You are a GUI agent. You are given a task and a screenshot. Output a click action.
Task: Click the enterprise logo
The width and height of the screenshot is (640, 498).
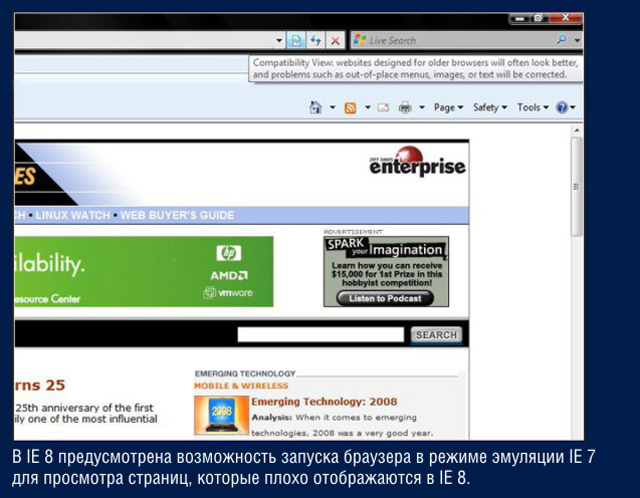point(417,162)
